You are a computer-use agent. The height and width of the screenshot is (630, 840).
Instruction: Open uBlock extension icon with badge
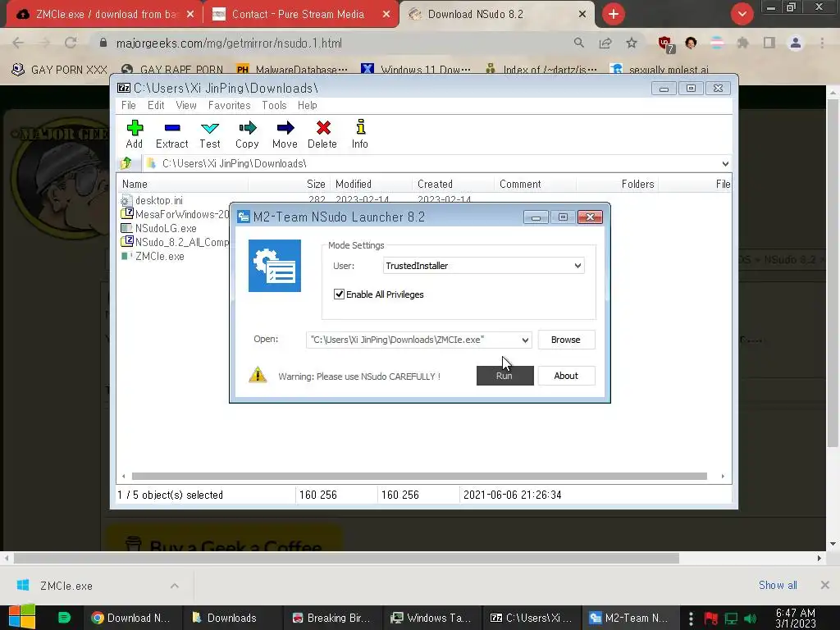click(666, 44)
